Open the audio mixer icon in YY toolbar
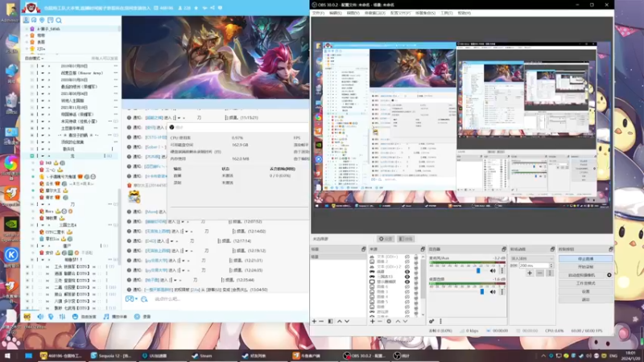Viewport: 644px width, 362px height. coord(61,316)
